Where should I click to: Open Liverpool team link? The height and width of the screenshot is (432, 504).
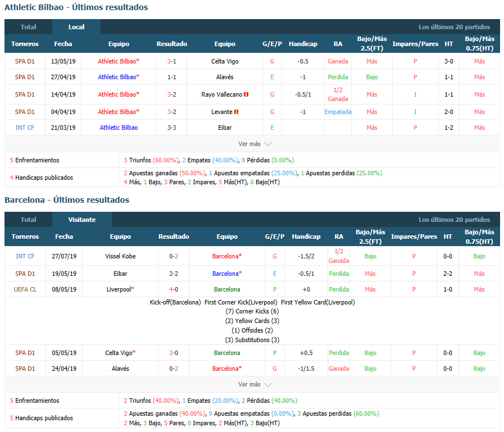[120, 289]
